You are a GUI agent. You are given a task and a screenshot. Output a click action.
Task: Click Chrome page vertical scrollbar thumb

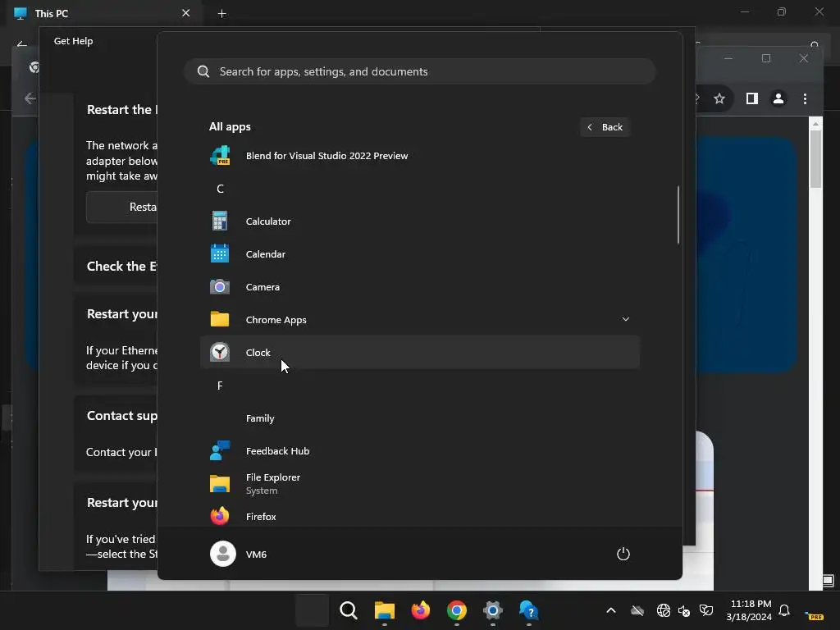[815, 159]
